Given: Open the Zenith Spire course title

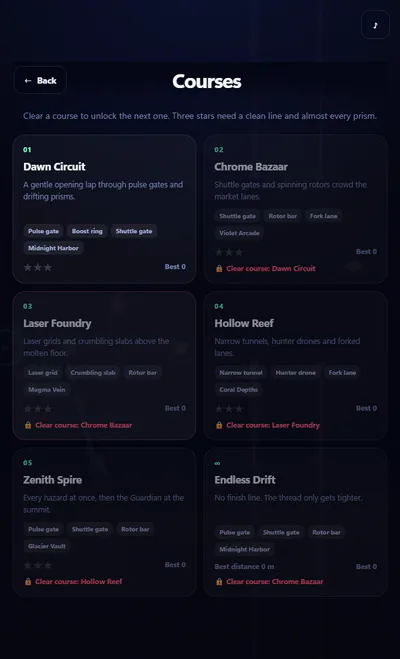Looking at the screenshot, I should (x=53, y=480).
